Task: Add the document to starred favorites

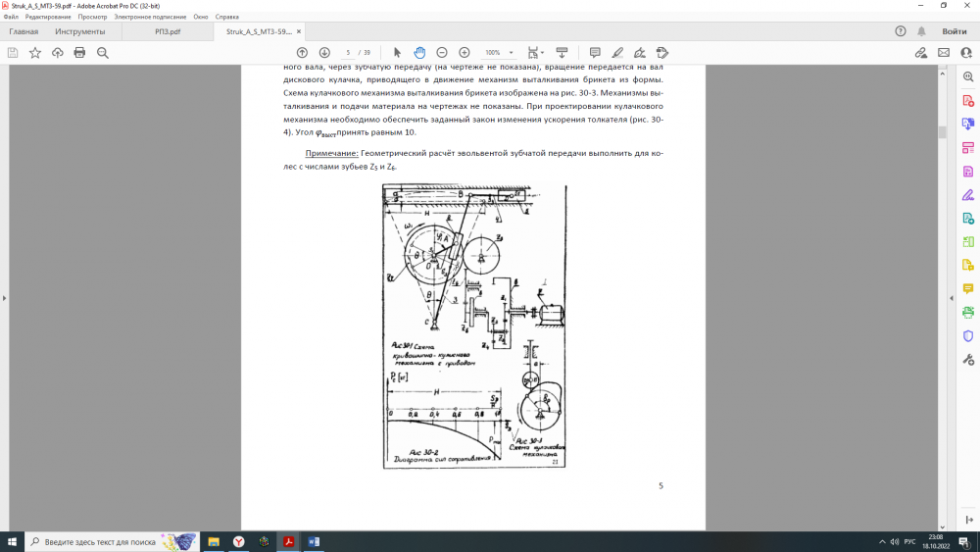Action: click(x=35, y=53)
